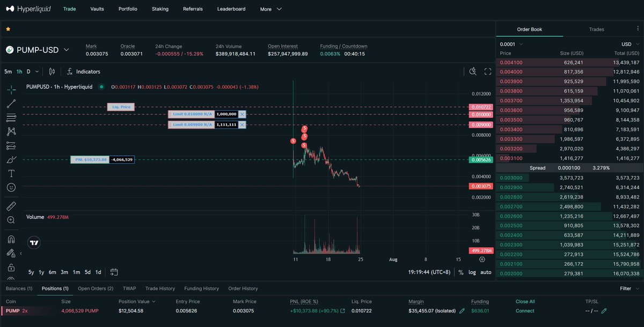Switch to the Order Book tab

529,30
